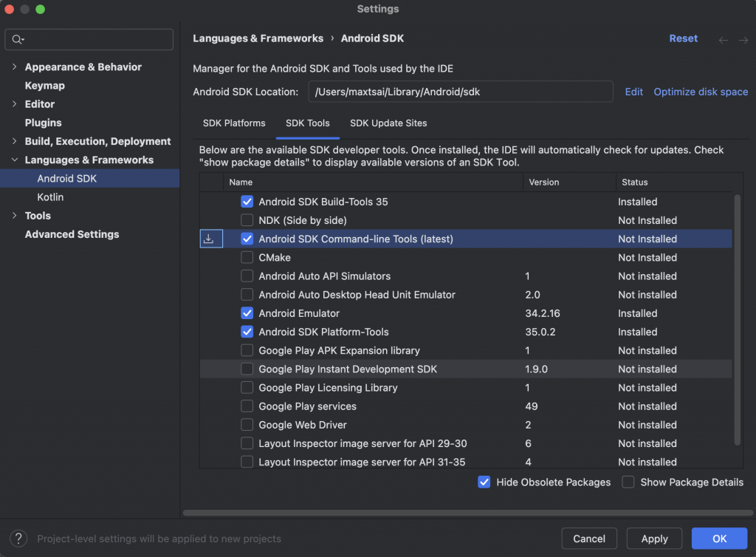Enable Show Package Details
756x557 pixels.
click(628, 482)
